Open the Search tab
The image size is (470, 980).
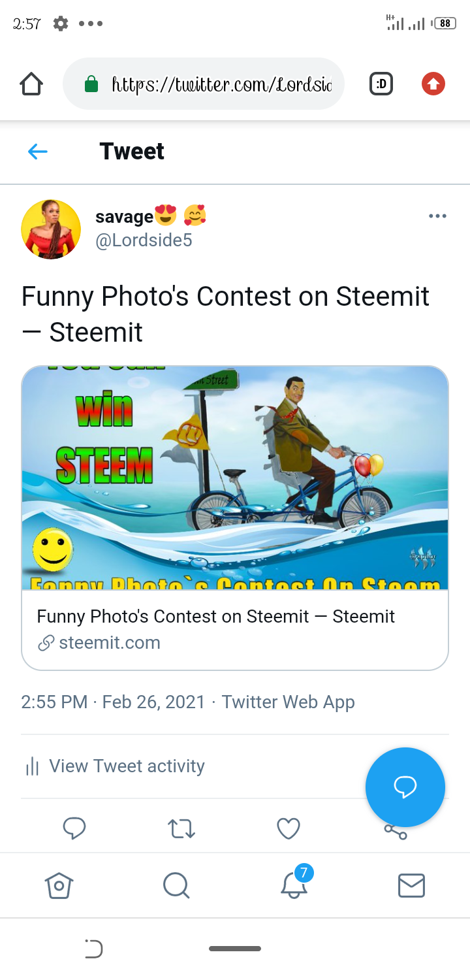pyautogui.click(x=176, y=886)
